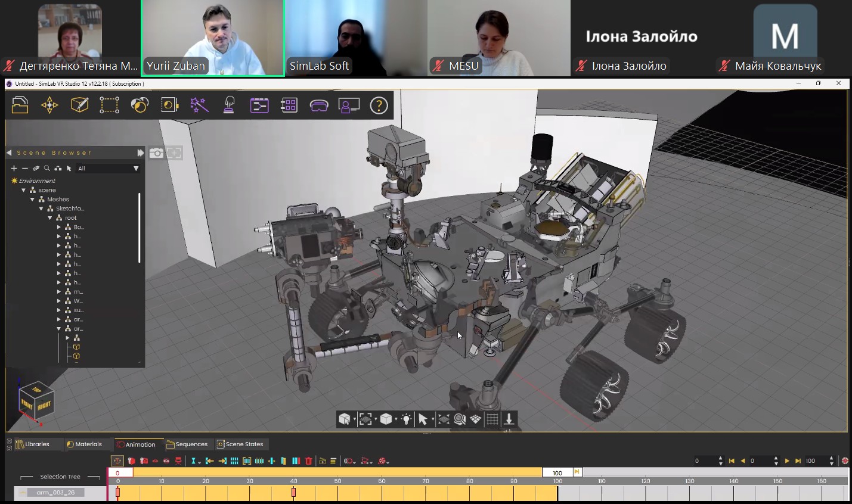
Task: Click the keyframe at frame 40
Action: coord(293,493)
